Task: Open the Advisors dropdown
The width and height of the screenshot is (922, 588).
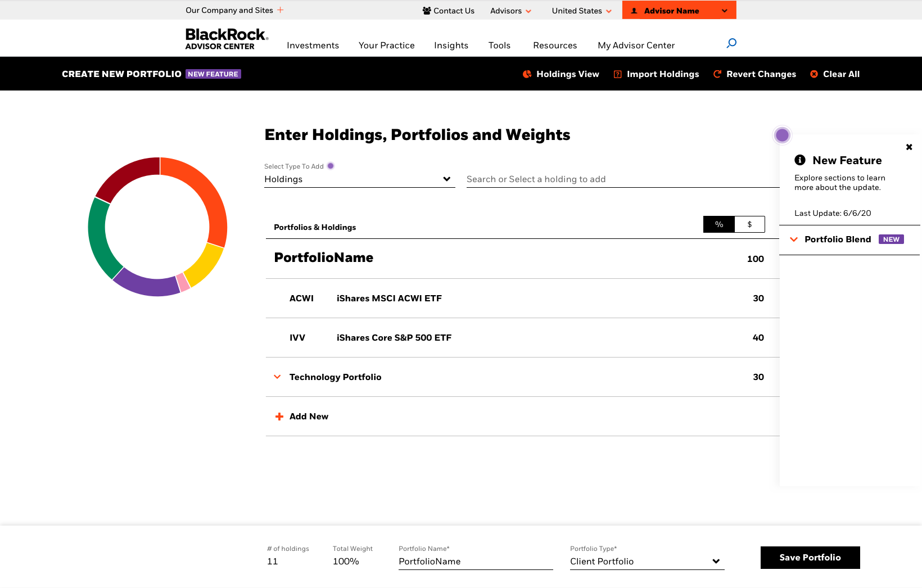Action: pos(510,11)
